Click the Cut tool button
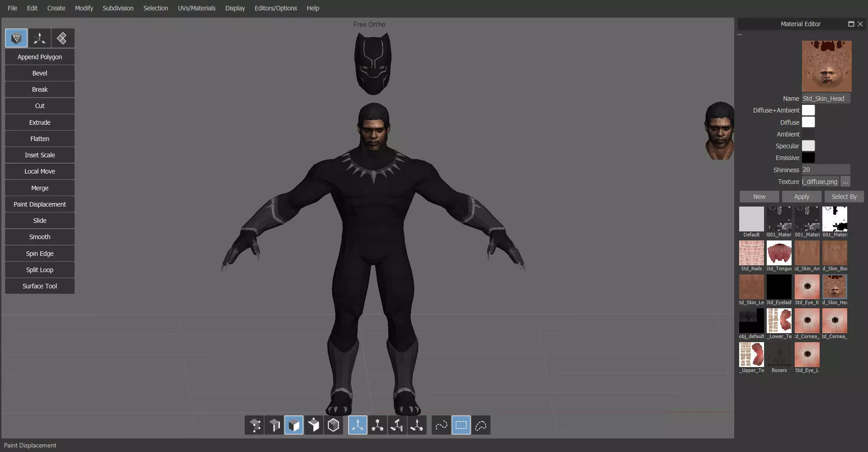This screenshot has height=452, width=868. click(x=40, y=106)
